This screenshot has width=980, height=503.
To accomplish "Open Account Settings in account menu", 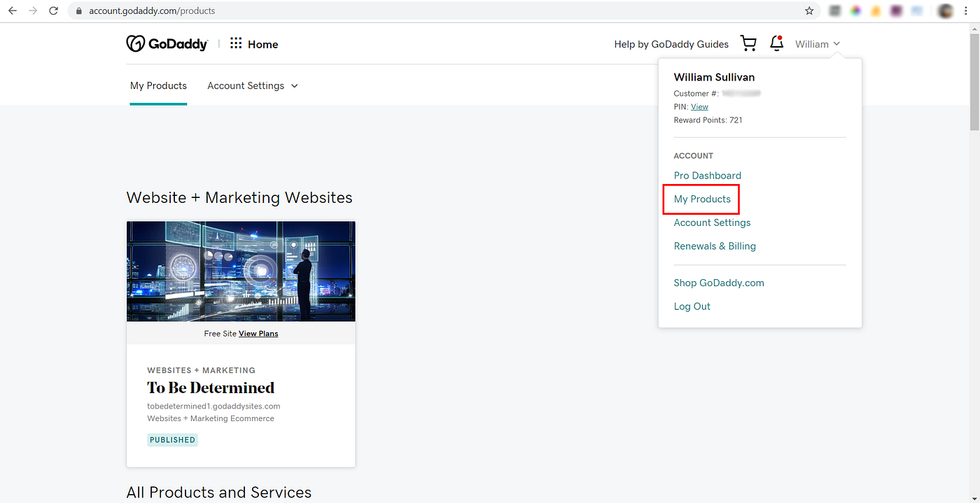I will 712,222.
